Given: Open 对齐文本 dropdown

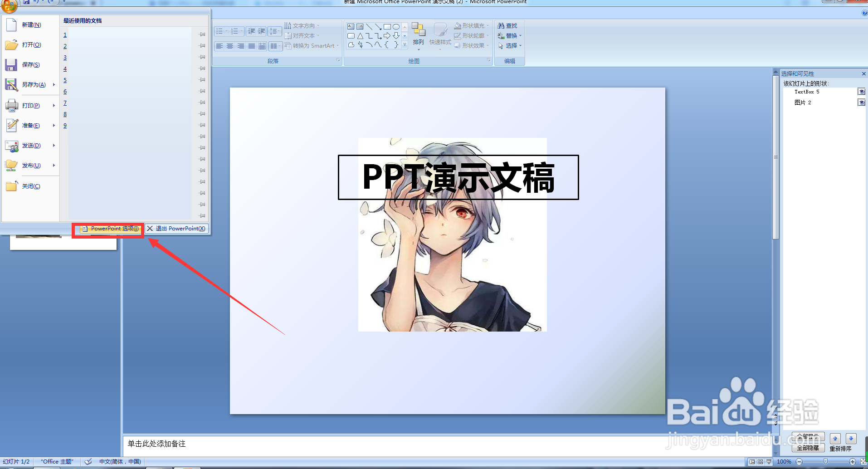Looking at the screenshot, I should [x=302, y=36].
